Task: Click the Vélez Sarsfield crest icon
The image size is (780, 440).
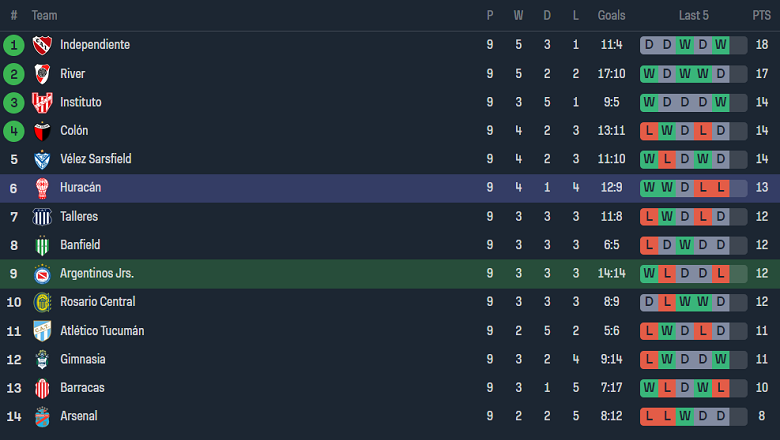Action: [42, 159]
